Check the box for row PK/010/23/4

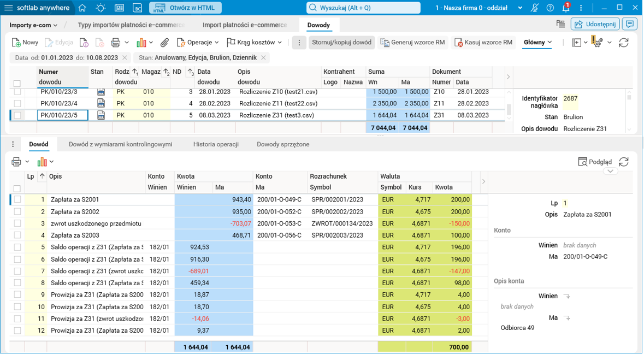click(x=17, y=104)
